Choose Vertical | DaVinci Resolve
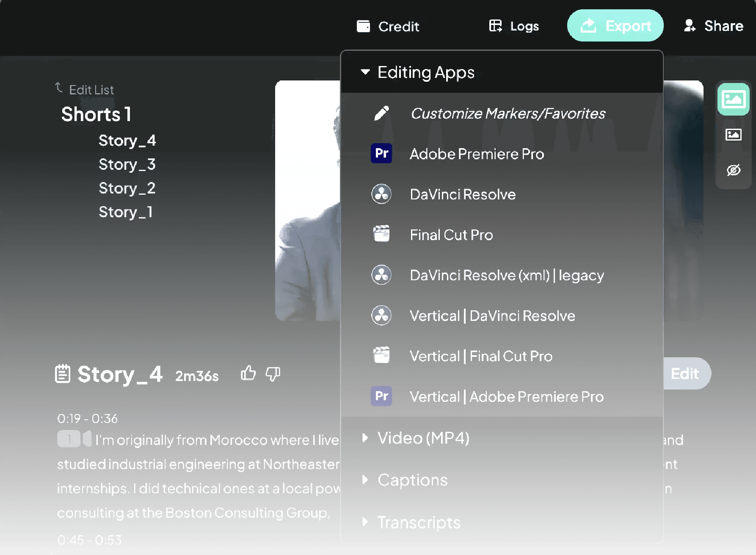Viewport: 756px width, 555px height. [492, 316]
